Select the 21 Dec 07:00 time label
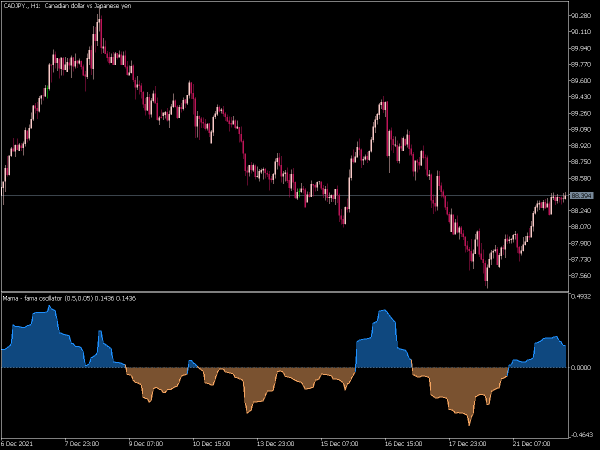600x450 pixels. [531, 444]
